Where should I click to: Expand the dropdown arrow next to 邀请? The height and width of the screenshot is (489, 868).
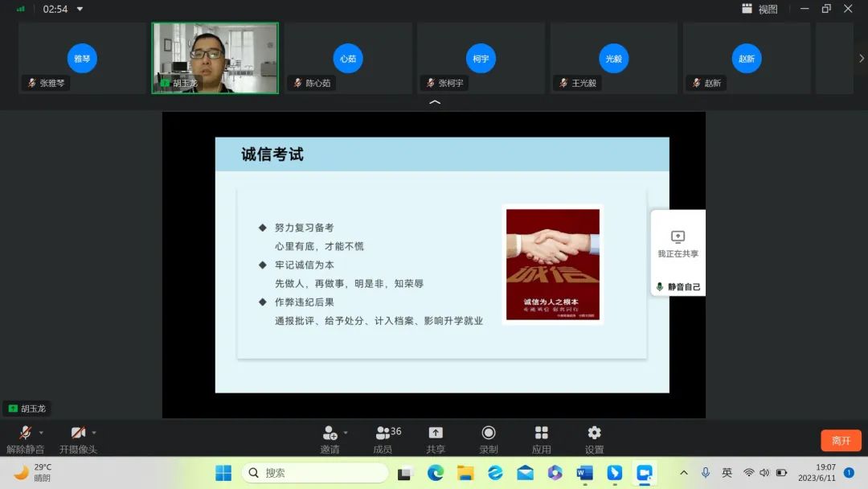(x=346, y=433)
